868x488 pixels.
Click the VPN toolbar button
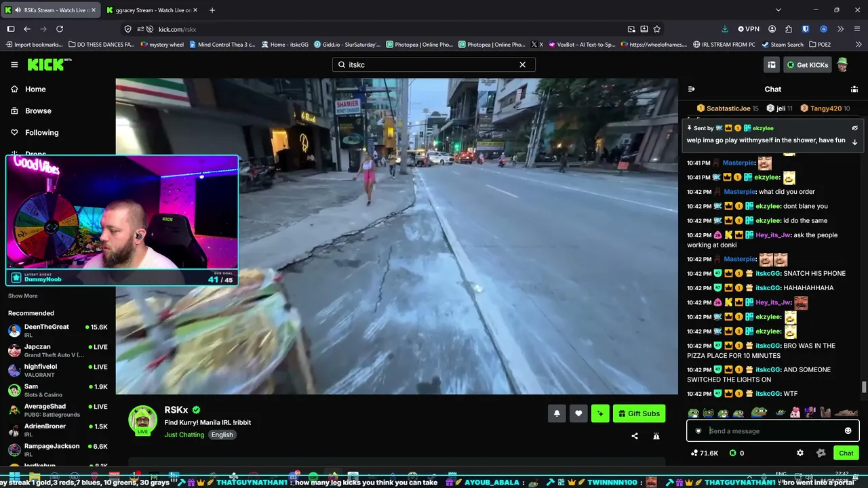pyautogui.click(x=748, y=29)
